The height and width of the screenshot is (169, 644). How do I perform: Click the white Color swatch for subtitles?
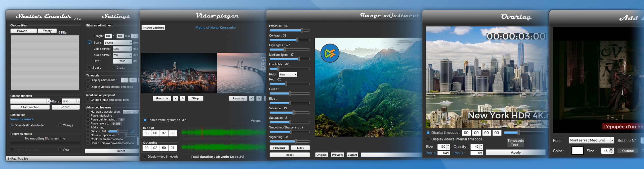click(x=577, y=151)
